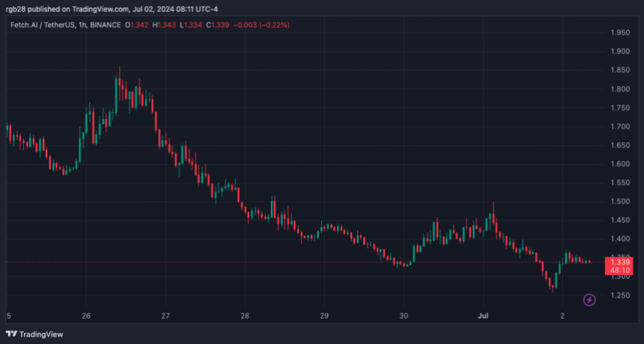
Task: Select the 1h interval label in legend
Action: tap(86, 25)
